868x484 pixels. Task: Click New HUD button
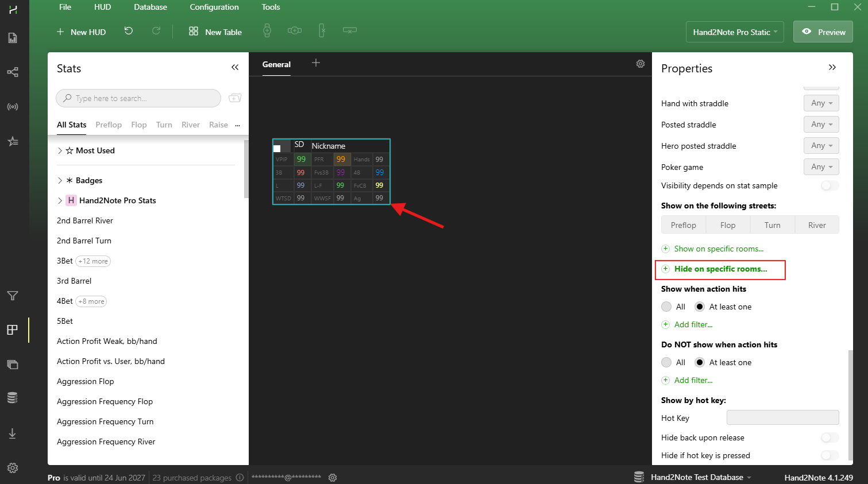click(x=81, y=32)
